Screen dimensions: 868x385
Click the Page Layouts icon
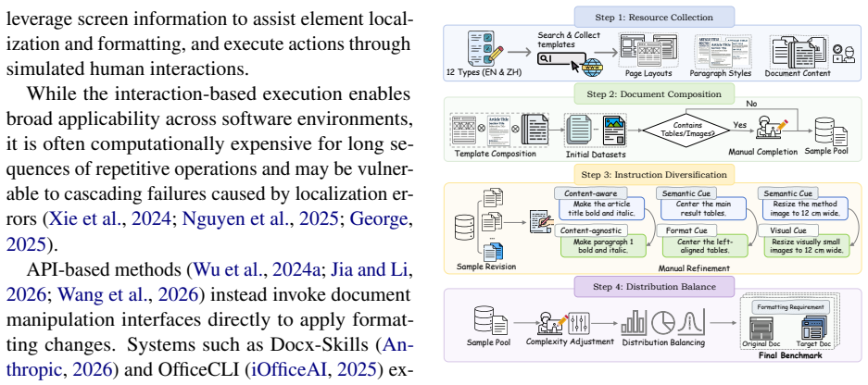648,51
